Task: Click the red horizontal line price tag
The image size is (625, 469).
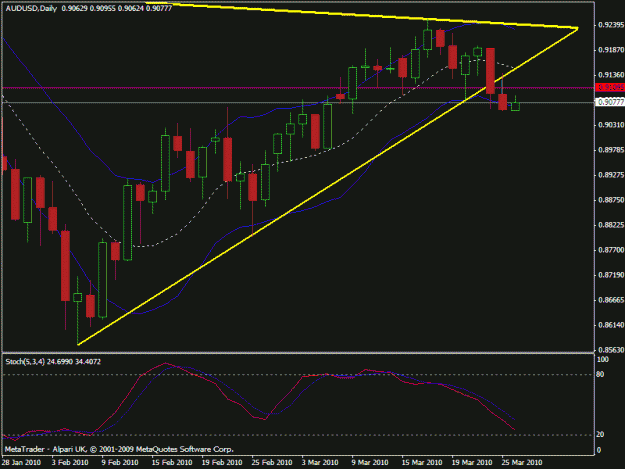Action: coord(610,87)
